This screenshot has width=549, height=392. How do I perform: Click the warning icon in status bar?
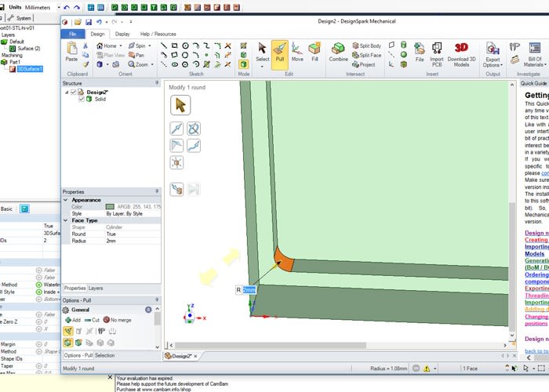pos(427,368)
